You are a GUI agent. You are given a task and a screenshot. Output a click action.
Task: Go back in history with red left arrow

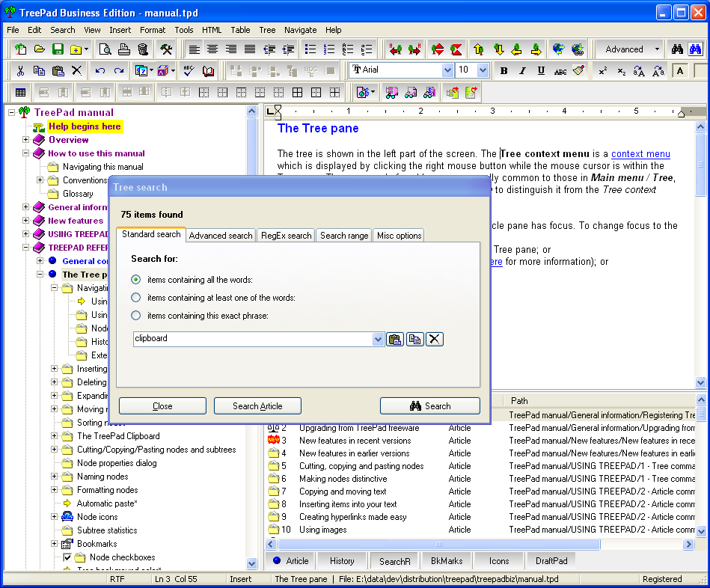point(396,49)
